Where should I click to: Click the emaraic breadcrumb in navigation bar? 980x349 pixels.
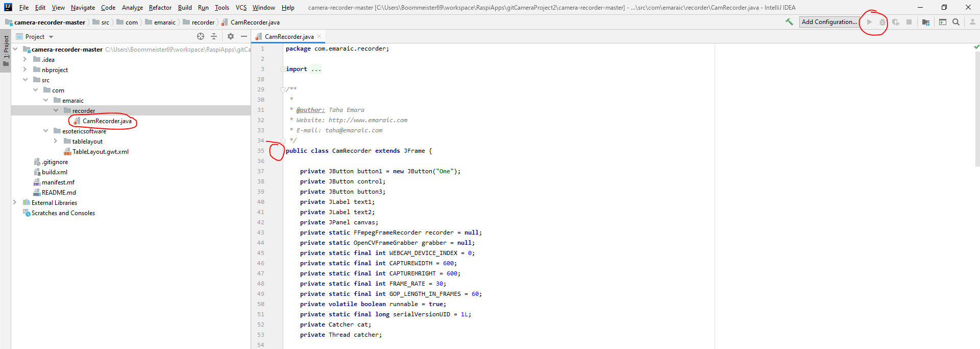pyautogui.click(x=164, y=22)
